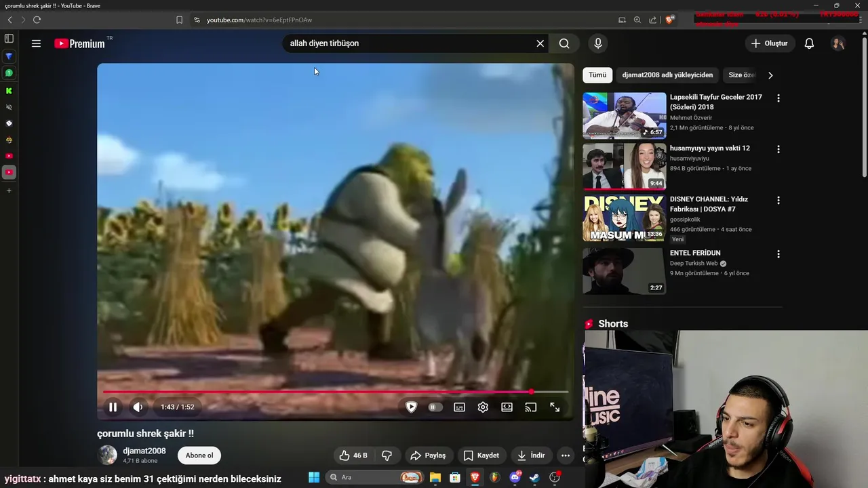Cast the video to a device

[531, 407]
